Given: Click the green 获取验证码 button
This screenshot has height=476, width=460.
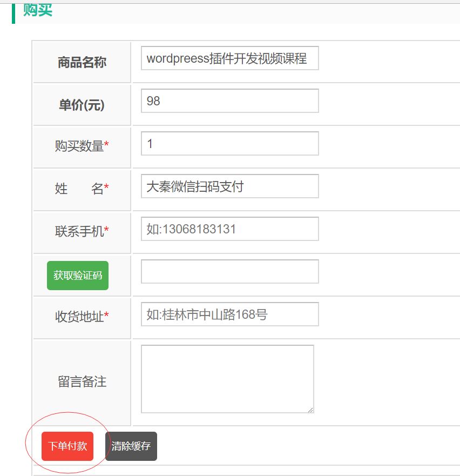Looking at the screenshot, I should click(78, 276).
